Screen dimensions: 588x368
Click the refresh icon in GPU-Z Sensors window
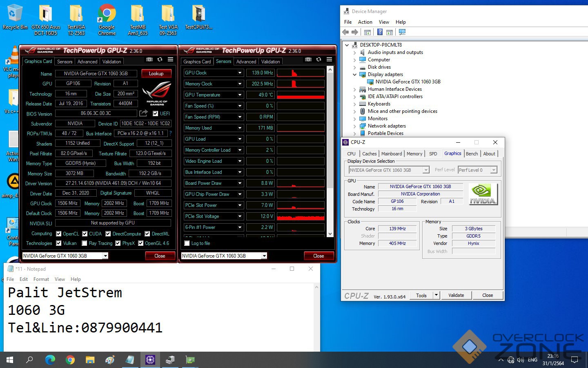coord(318,60)
